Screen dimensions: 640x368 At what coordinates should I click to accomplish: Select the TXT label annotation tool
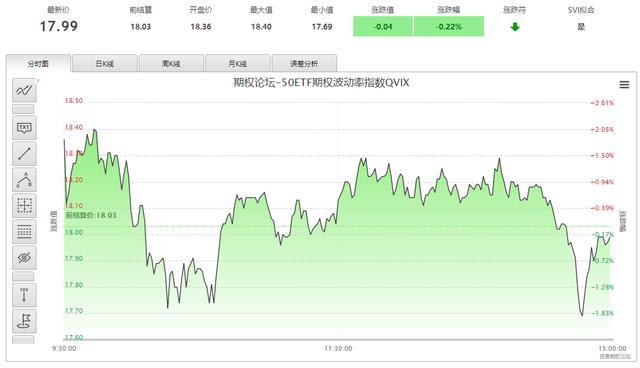coord(24,128)
